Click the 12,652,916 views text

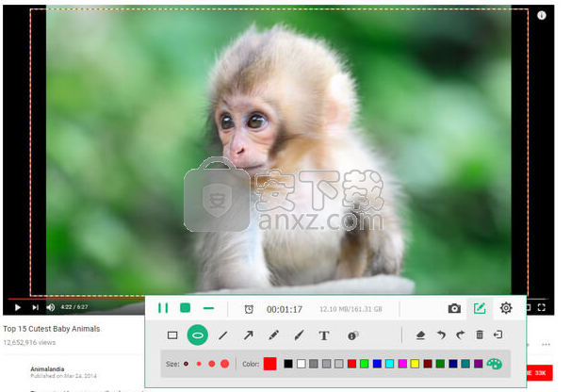29,342
